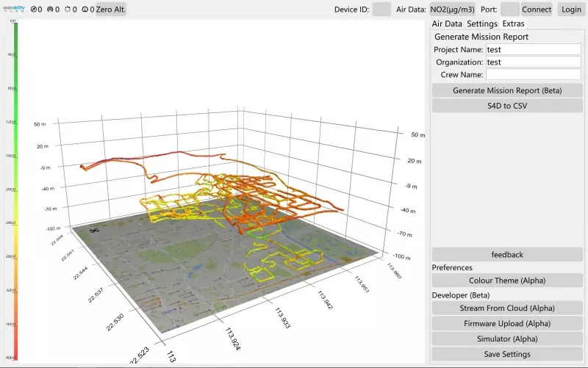The image size is (588, 368).
Task: Click the Soarability logo
Action: [14, 9]
